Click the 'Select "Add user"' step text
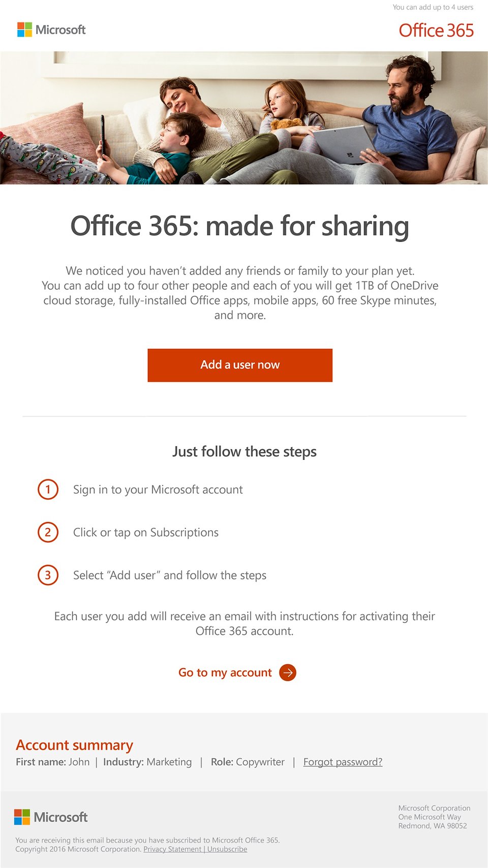 coord(170,575)
